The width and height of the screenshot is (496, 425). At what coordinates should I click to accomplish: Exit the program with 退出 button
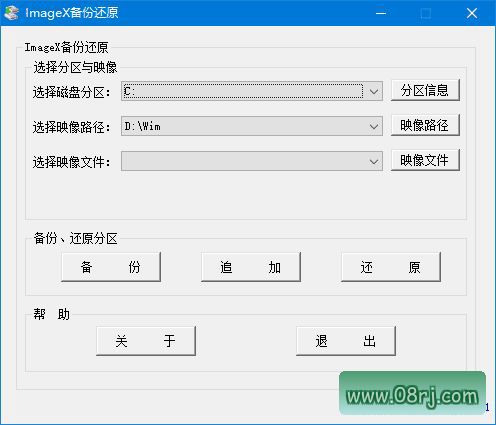[x=346, y=341]
